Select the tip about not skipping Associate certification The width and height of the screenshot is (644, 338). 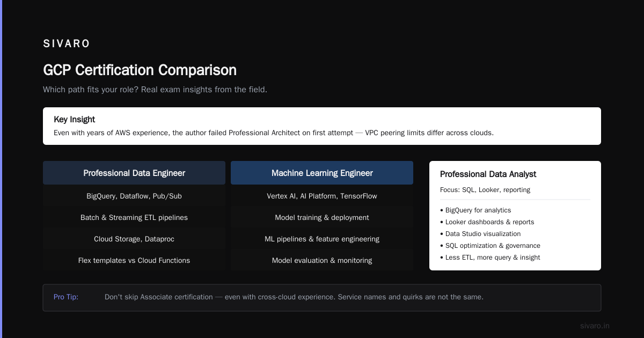pos(294,297)
